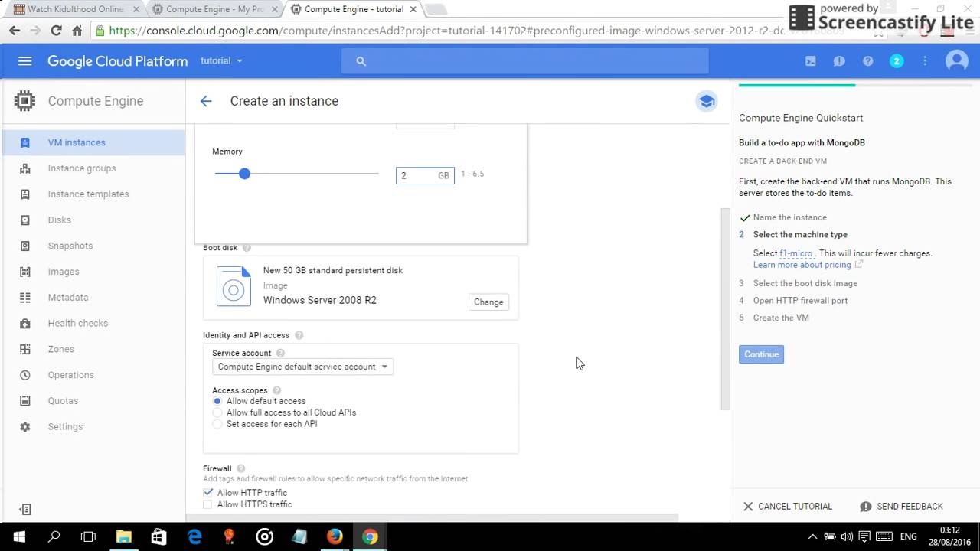Open Instance templates in sidebar
Image resolution: width=980 pixels, height=551 pixels.
pos(93,194)
